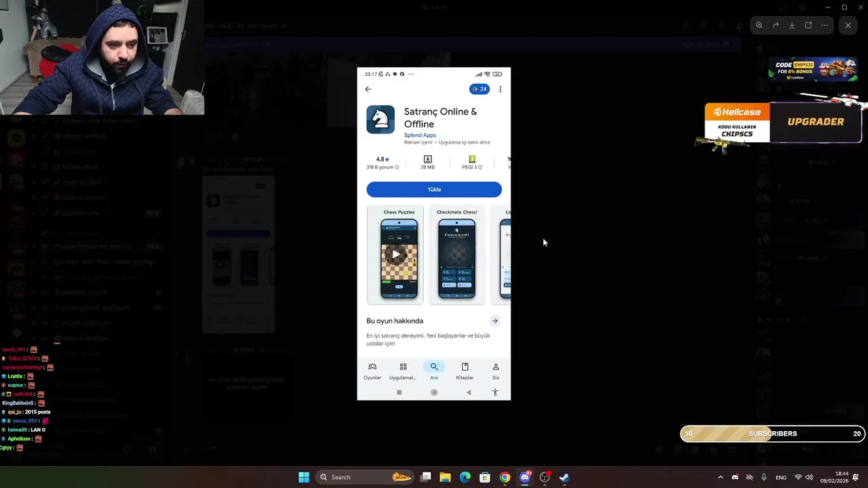Screen dimensions: 868x488
Task: Select the Ara search tab
Action: pos(434,371)
